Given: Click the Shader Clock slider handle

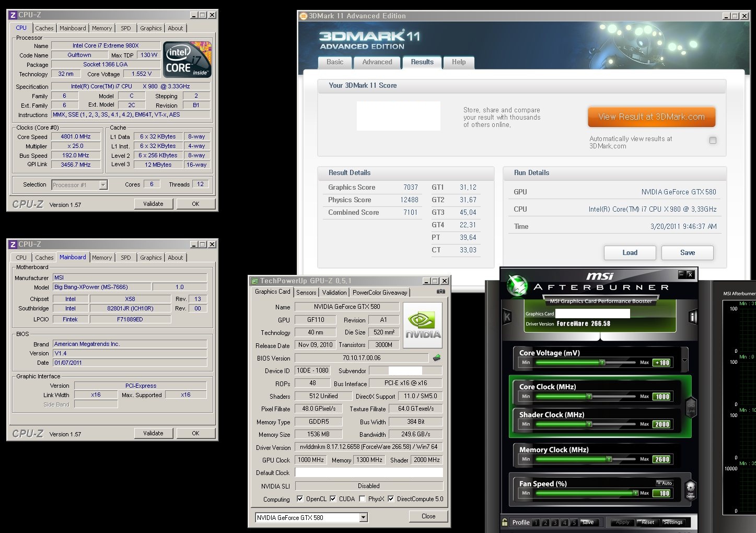Looking at the screenshot, I should (x=589, y=424).
